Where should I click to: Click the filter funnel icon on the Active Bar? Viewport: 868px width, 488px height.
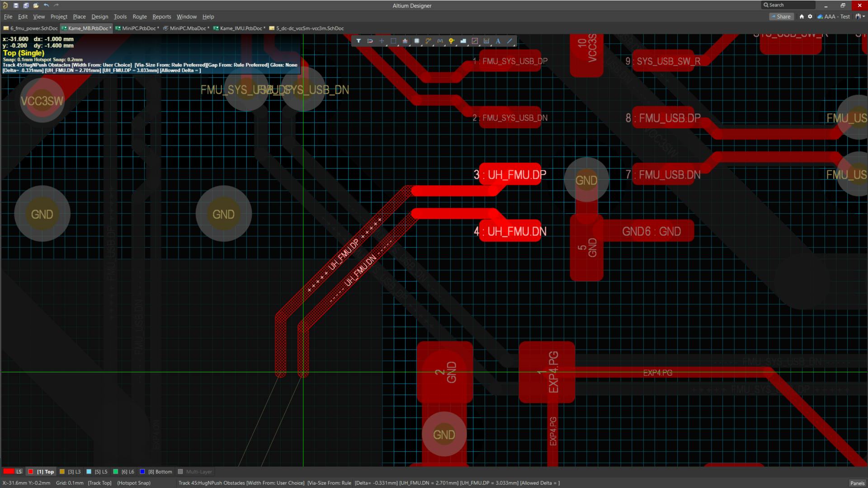click(x=359, y=41)
